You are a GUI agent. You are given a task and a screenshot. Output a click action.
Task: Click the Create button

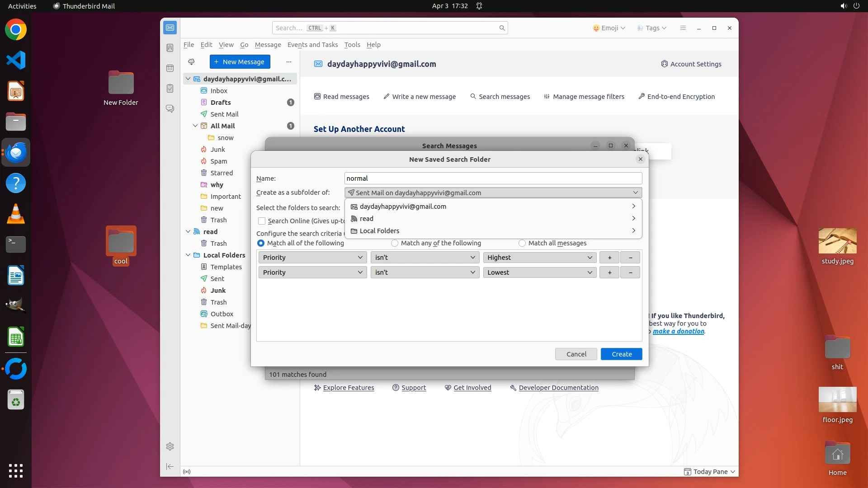621,354
